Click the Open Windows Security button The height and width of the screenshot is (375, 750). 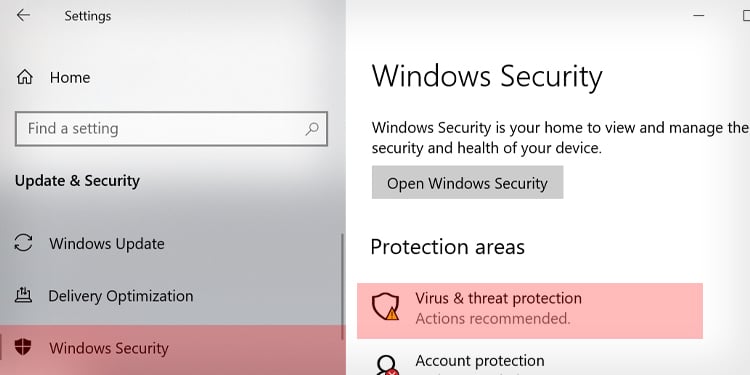pyautogui.click(x=467, y=182)
